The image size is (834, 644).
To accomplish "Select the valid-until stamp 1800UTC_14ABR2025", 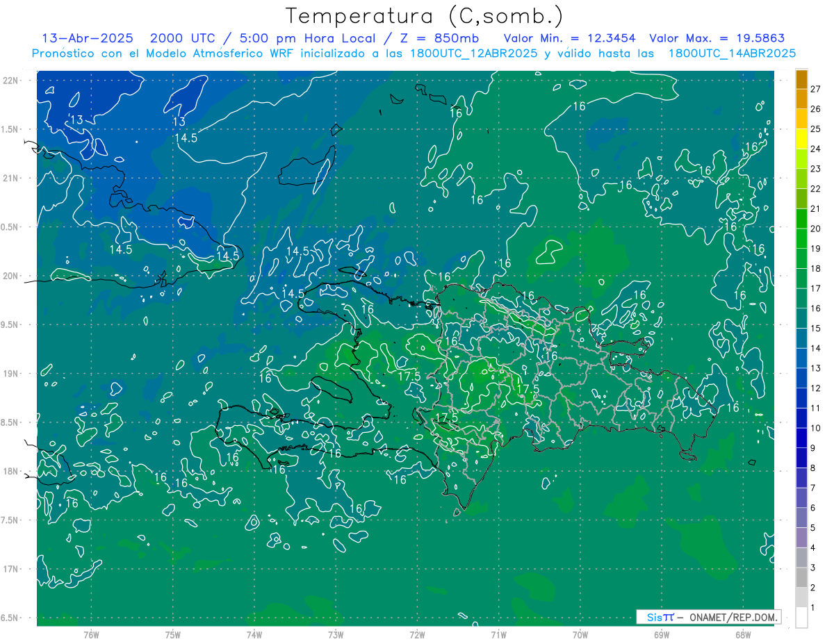I will [732, 53].
